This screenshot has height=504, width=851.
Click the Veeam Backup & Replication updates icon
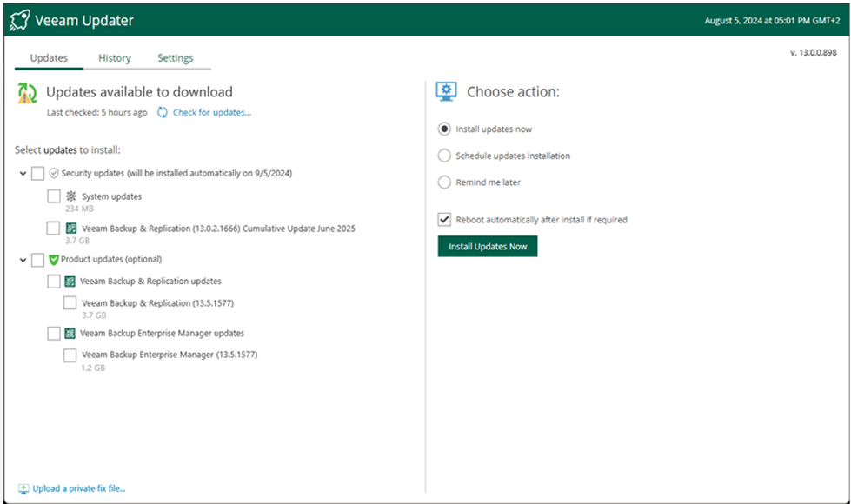70,281
